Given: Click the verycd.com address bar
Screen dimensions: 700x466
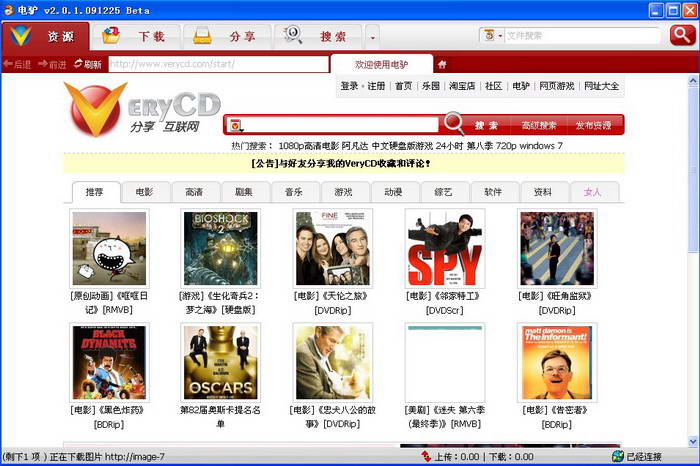Looking at the screenshot, I should pyautogui.click(x=218, y=64).
